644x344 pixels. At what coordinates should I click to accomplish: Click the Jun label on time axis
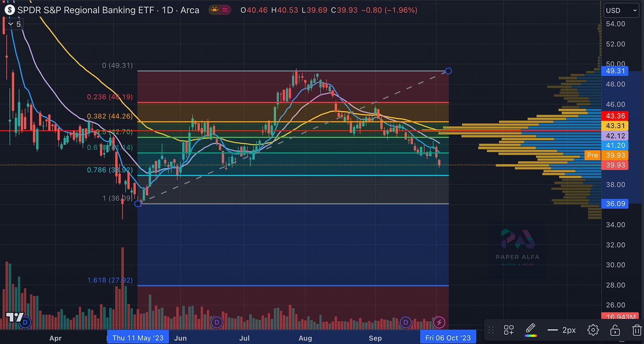[x=180, y=338]
